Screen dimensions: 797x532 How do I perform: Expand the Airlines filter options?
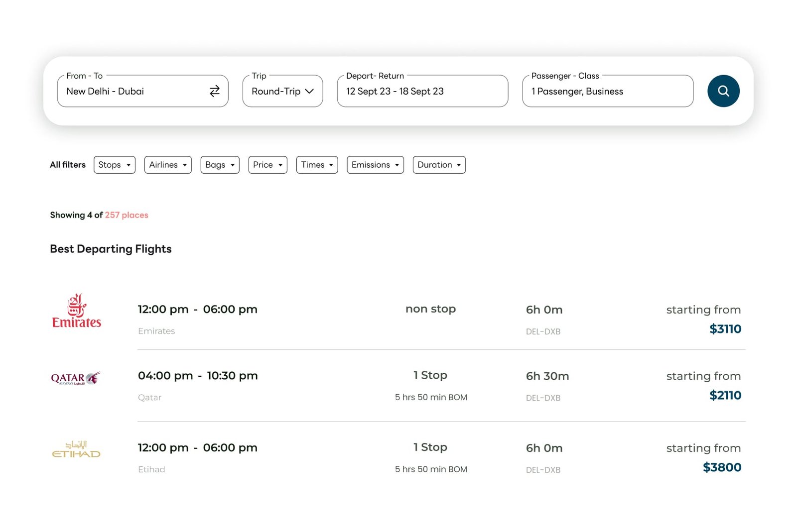click(168, 165)
